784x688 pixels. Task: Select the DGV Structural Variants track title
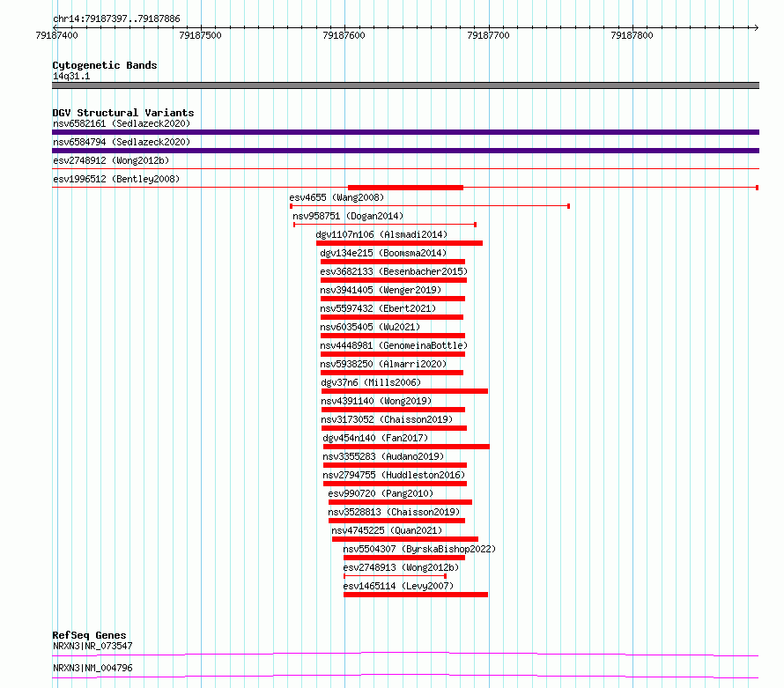(123, 113)
